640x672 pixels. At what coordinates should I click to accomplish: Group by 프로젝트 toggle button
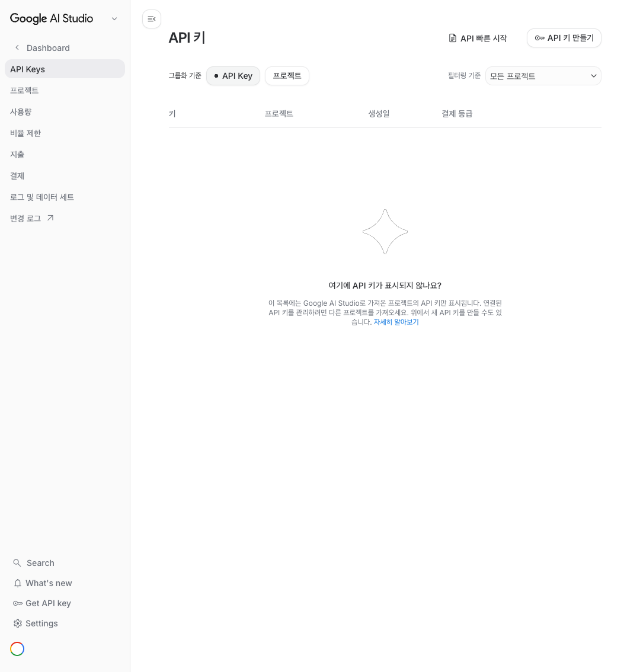[287, 76]
